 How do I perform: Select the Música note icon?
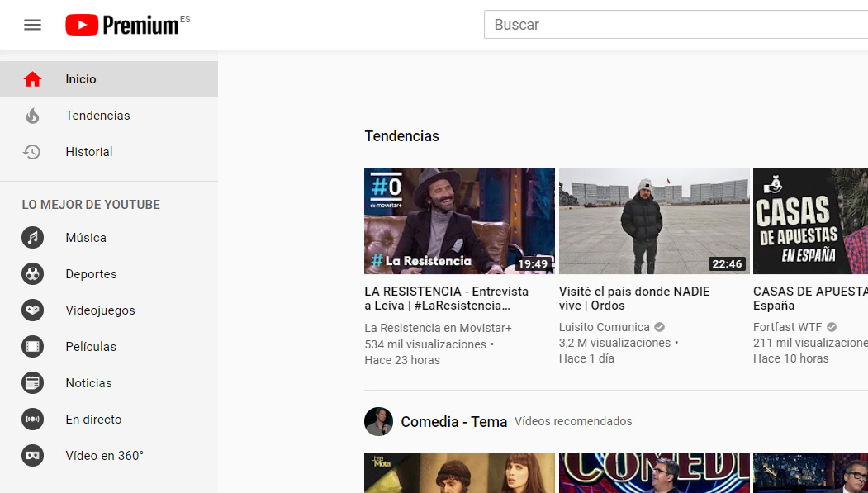[32, 237]
